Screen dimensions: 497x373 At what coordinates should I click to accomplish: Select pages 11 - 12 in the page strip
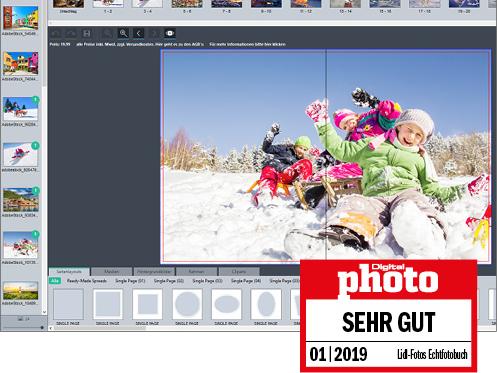click(306, 4)
